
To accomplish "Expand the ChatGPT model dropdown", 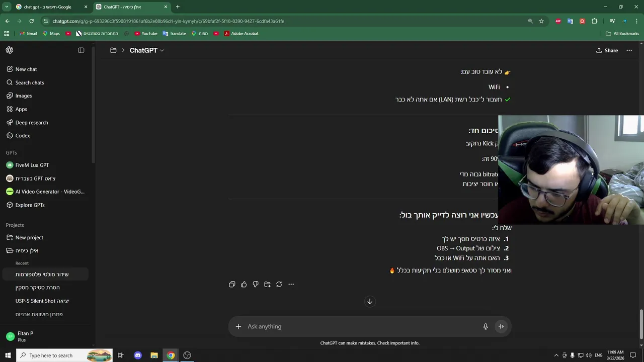I will pyautogui.click(x=146, y=50).
